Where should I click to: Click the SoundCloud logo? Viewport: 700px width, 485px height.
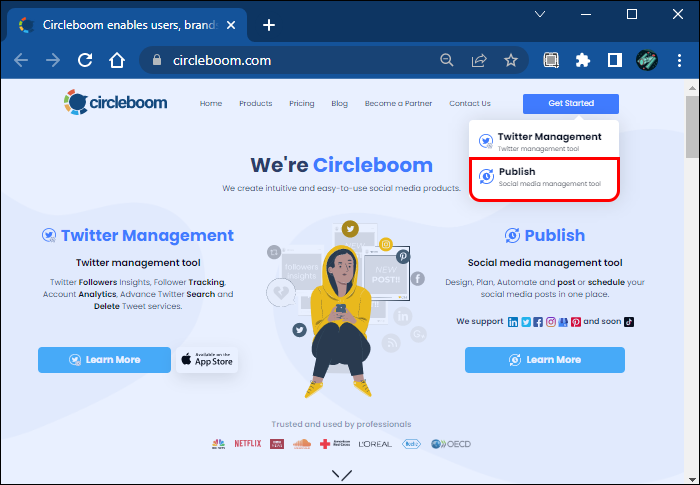pos(302,443)
